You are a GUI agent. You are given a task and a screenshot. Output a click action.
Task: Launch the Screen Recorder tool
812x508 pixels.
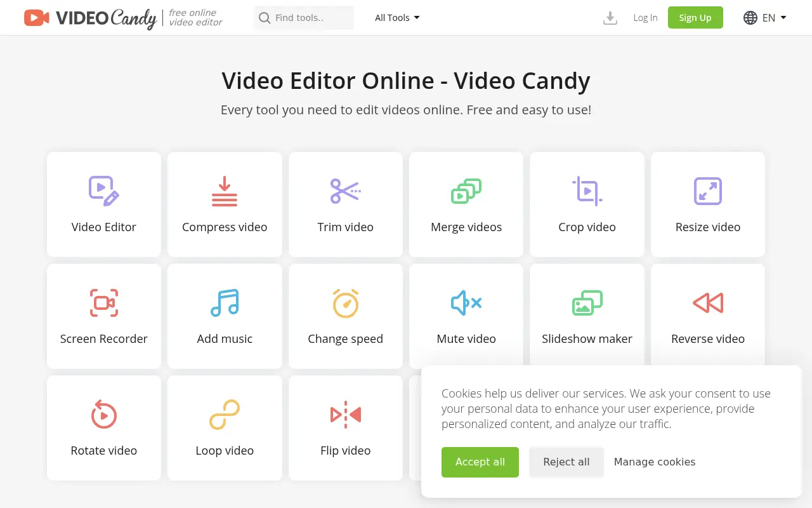tap(103, 316)
